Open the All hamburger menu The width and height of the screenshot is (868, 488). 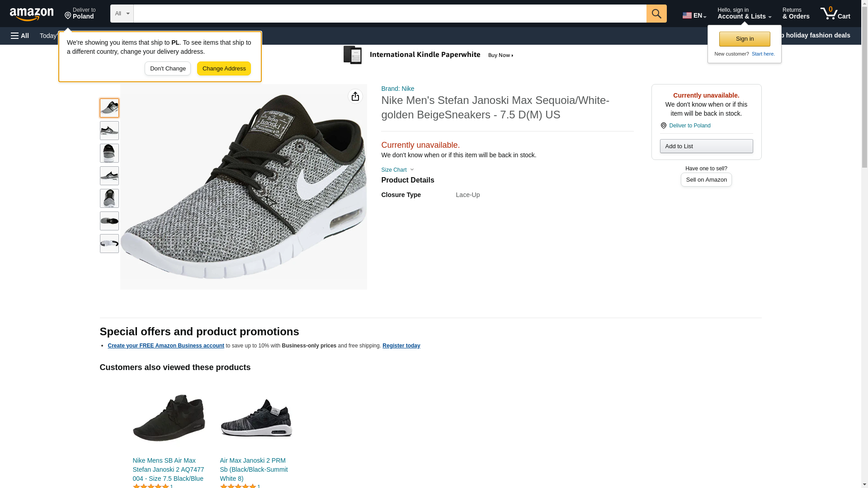click(20, 36)
